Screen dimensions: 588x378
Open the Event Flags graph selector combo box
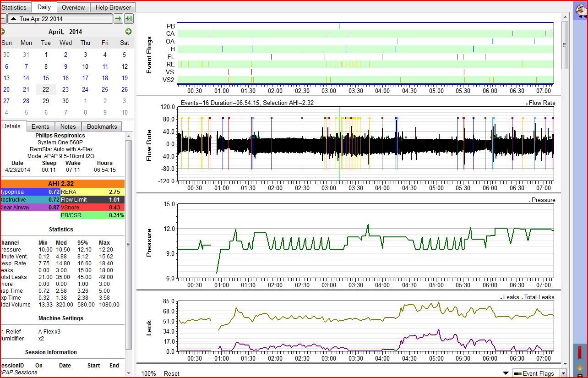(x=540, y=373)
